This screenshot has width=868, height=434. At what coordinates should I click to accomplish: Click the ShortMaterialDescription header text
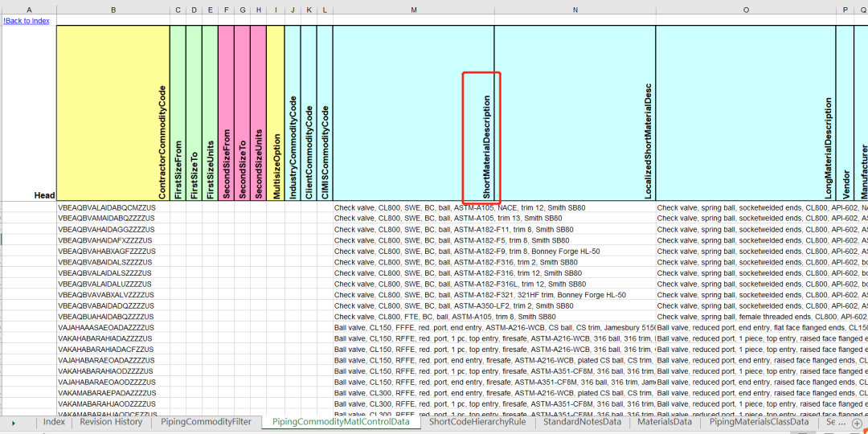[486, 147]
